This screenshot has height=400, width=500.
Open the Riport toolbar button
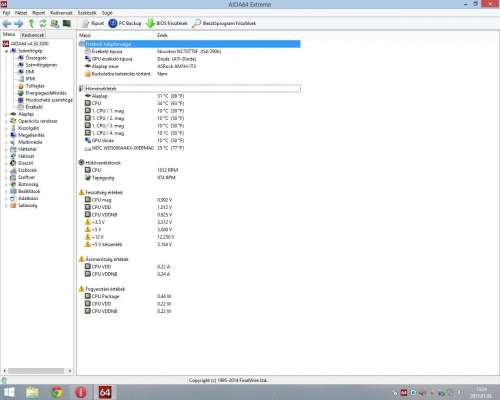tap(93, 23)
